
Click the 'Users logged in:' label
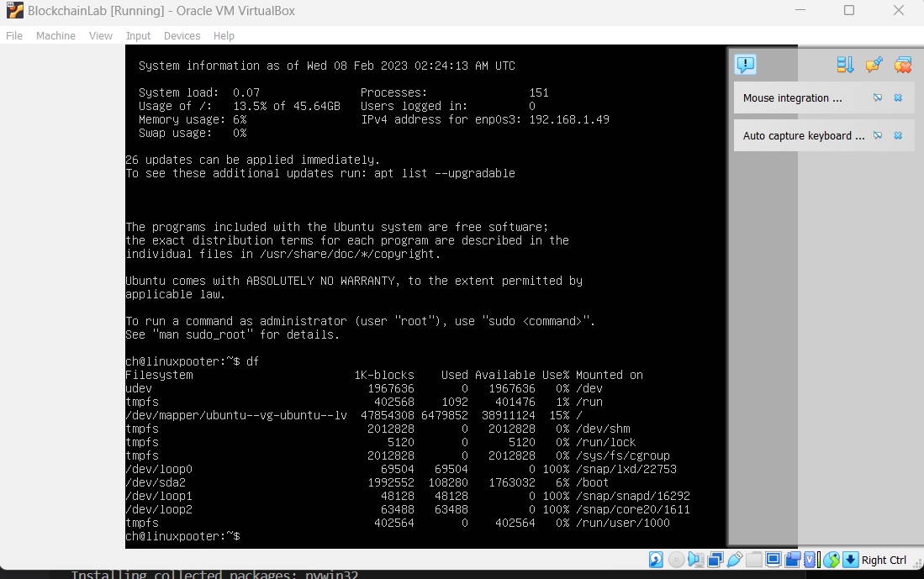tap(414, 107)
